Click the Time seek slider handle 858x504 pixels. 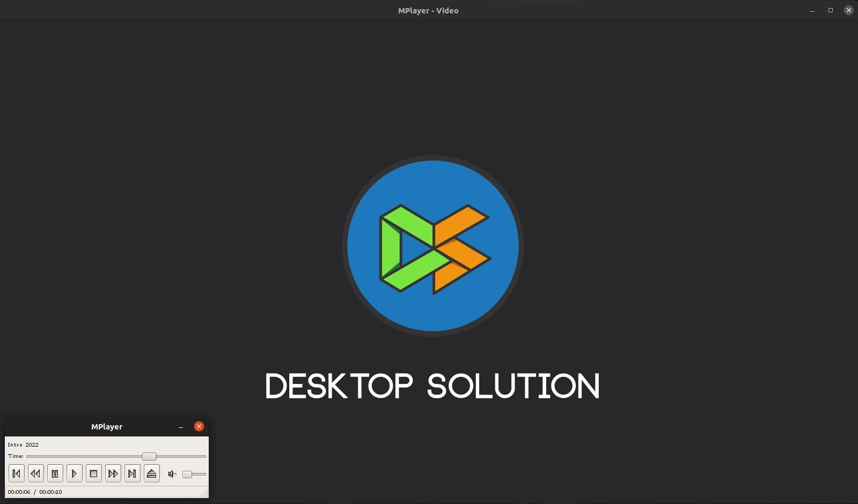(x=149, y=456)
